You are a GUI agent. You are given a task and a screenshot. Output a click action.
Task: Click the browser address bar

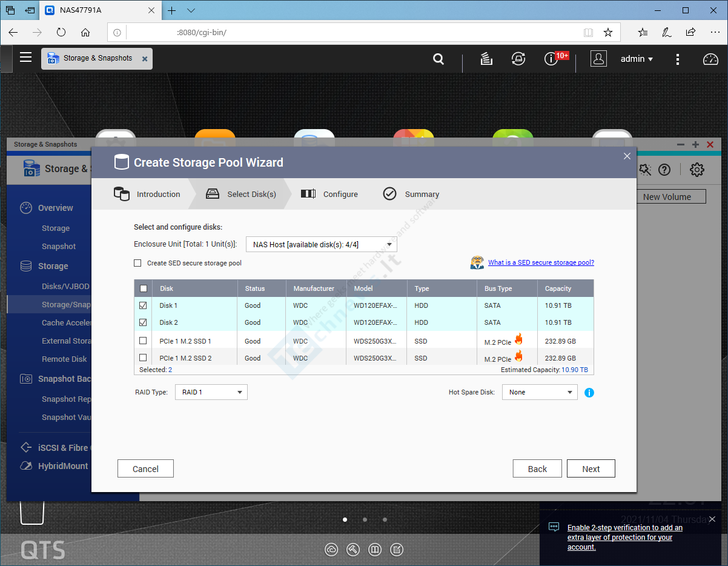click(363, 32)
